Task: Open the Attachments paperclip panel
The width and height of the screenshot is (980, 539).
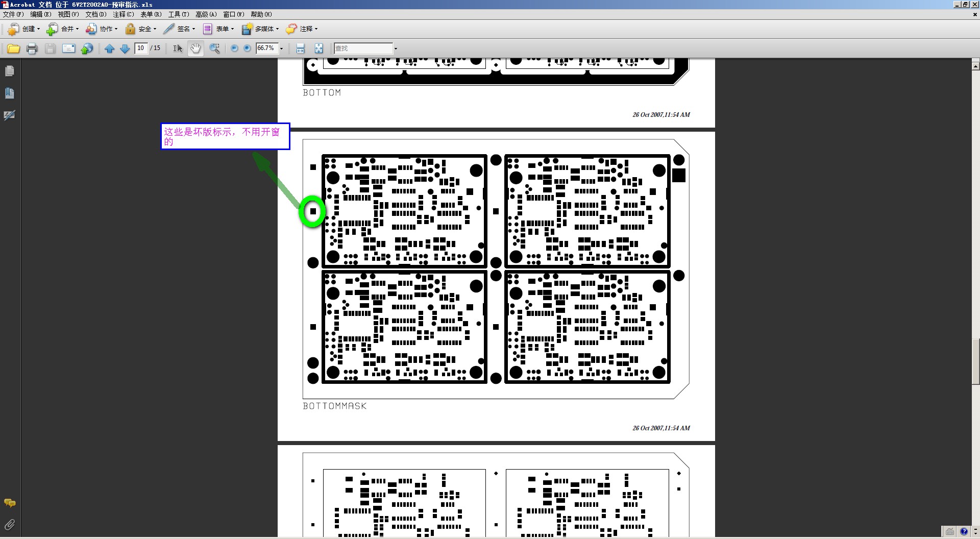Action: point(10,525)
